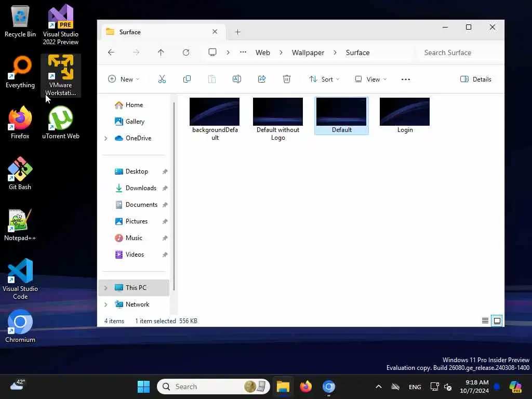This screenshot has width=532, height=399.
Task: Click the Search Surface input field
Action: 459,52
